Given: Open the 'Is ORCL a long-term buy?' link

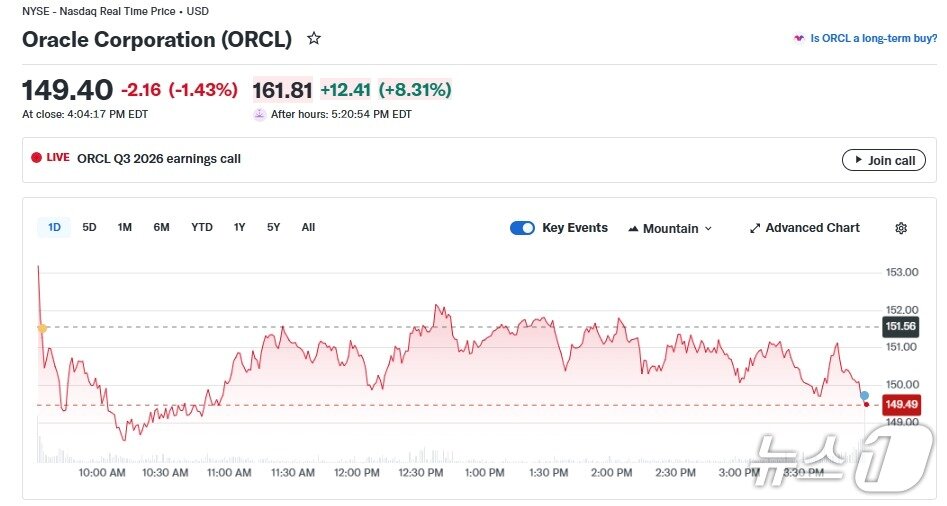Looking at the screenshot, I should pyautogui.click(x=873, y=39).
